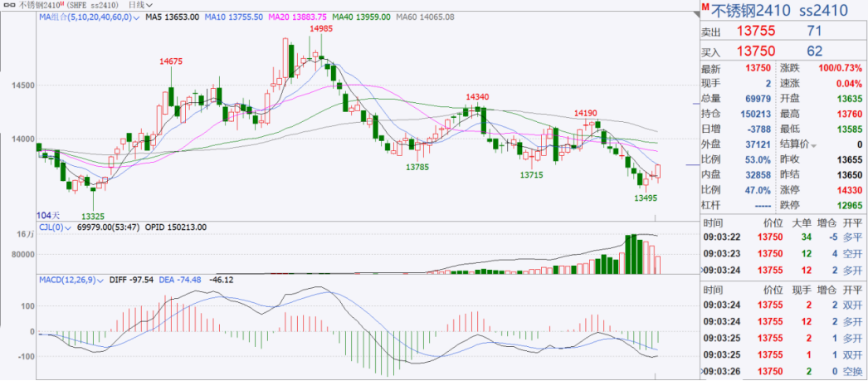The width and height of the screenshot is (868, 381).
Task: Click the 最低 value 13585
Action: click(x=850, y=129)
